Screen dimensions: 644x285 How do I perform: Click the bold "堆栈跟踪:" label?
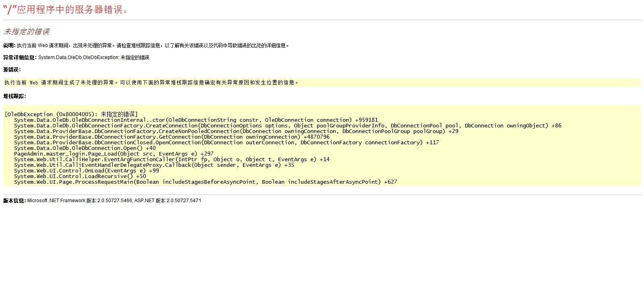point(14,96)
